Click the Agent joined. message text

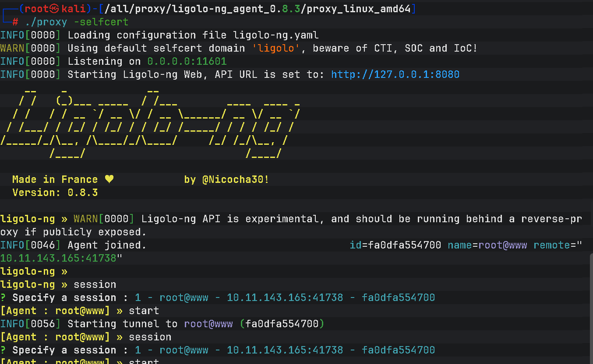(x=107, y=245)
